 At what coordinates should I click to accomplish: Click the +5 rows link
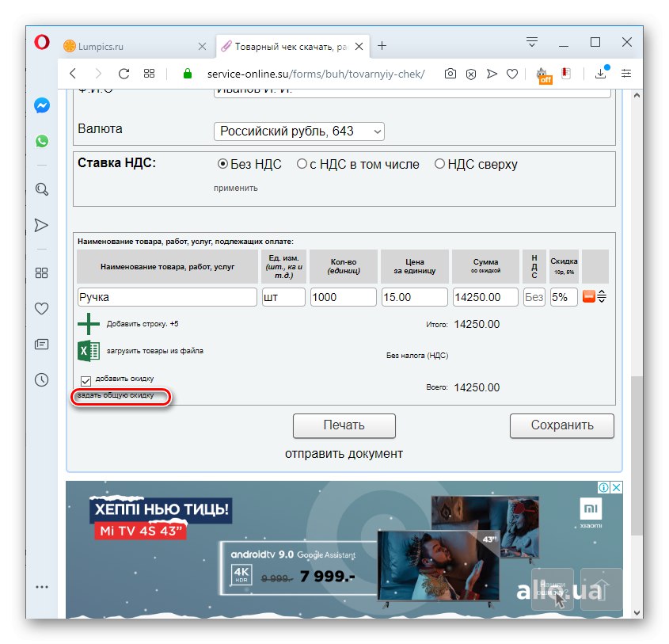coord(174,324)
